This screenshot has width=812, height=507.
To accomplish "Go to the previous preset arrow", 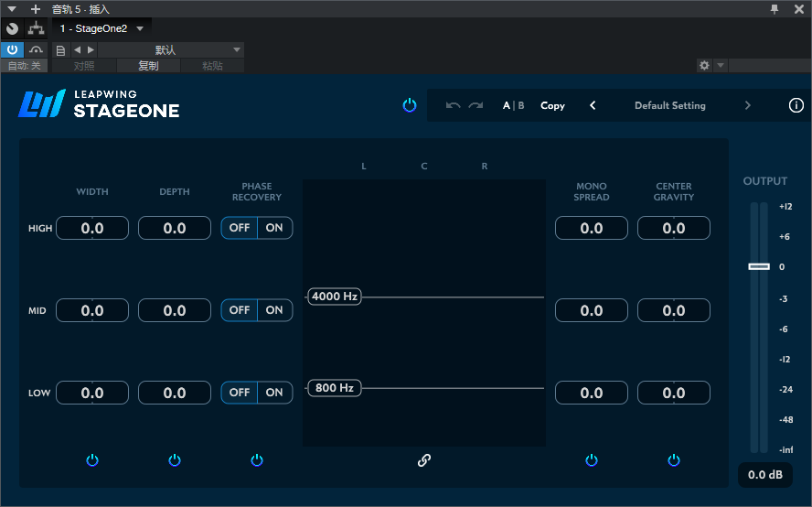I will click(x=593, y=105).
